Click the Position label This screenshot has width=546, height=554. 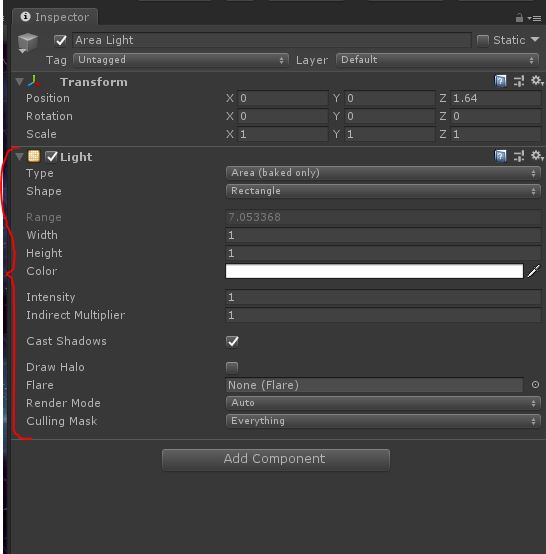[48, 98]
